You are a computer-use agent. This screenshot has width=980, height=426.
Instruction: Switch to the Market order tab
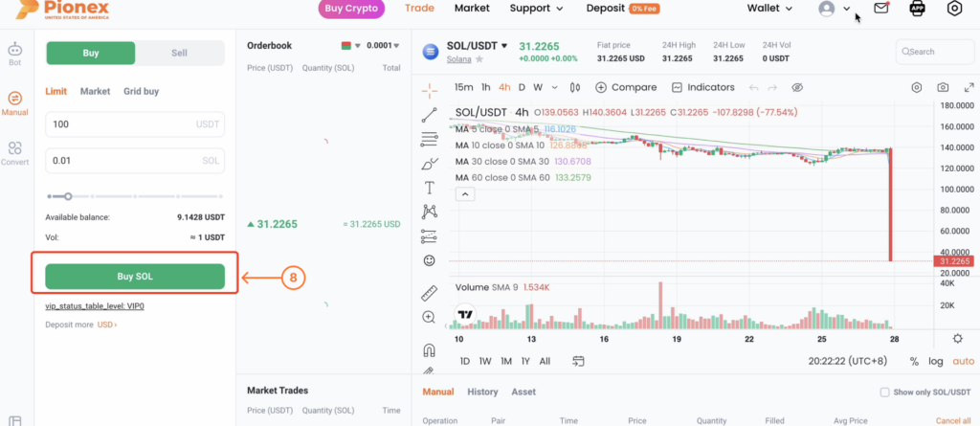[x=95, y=91]
